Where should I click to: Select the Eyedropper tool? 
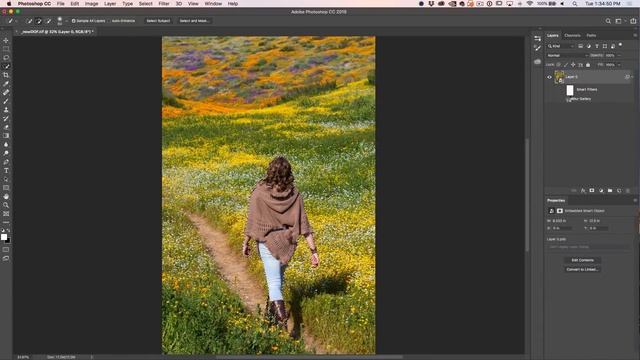6,84
